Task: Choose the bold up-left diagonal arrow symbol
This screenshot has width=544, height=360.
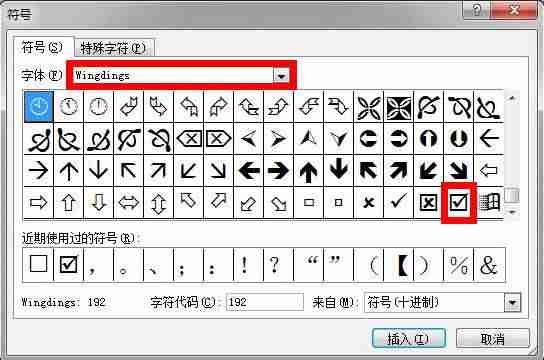Action: [368, 170]
